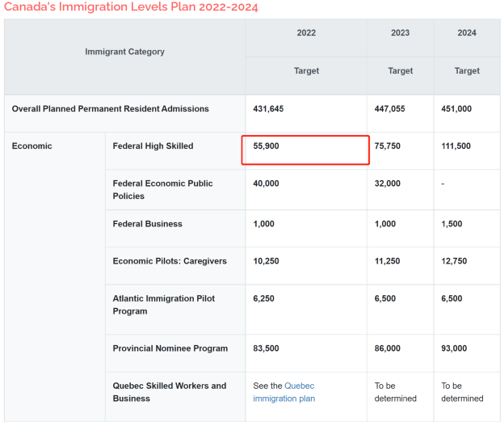The height and width of the screenshot is (422, 504).
Task: Click the Economic category cell
Action: pos(31,146)
